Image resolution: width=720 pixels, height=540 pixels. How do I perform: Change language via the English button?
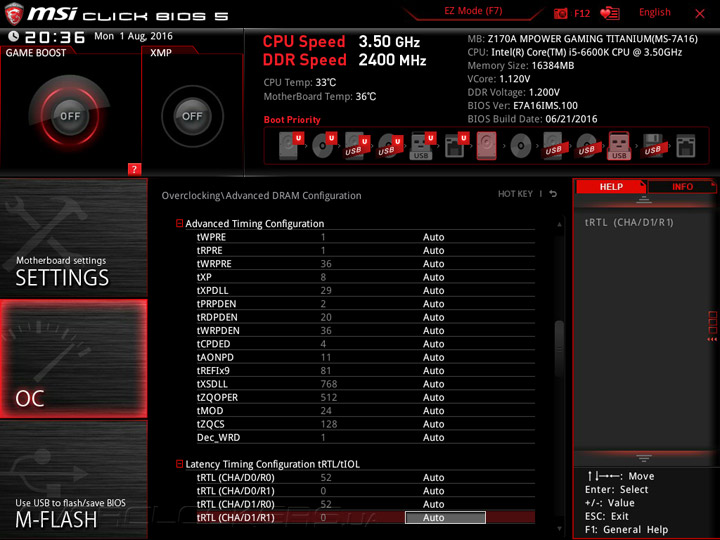pos(654,12)
